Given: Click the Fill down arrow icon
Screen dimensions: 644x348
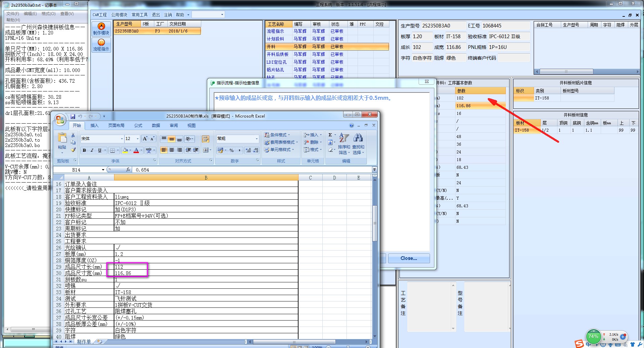Looking at the screenshot, I should tap(330, 142).
